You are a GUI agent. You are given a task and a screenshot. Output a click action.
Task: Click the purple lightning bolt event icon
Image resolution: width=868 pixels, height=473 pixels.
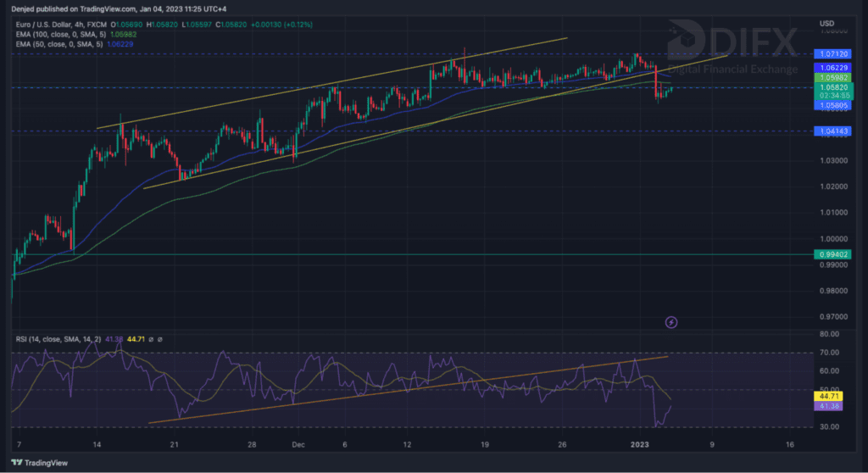671,321
